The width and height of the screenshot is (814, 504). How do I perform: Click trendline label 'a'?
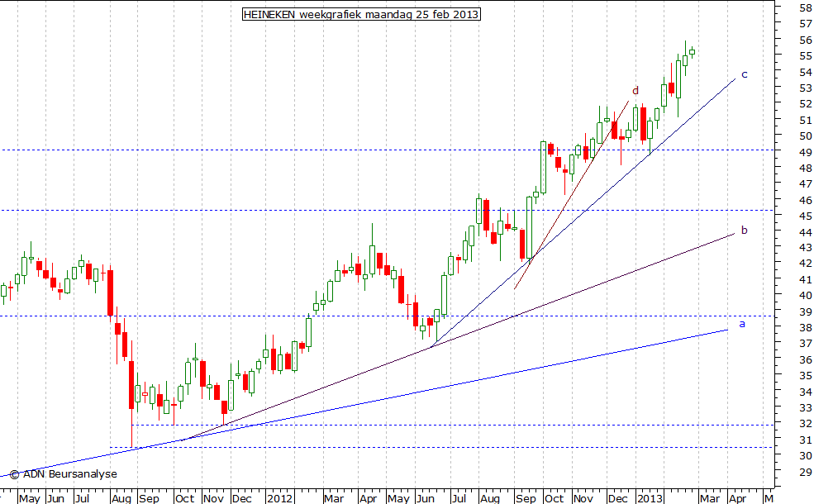742,324
